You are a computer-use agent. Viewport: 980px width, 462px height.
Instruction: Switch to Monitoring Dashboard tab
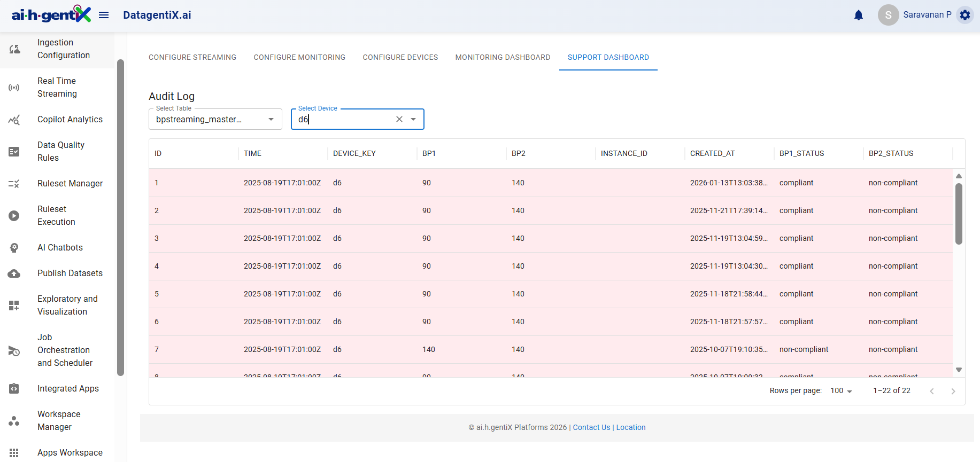coord(503,57)
